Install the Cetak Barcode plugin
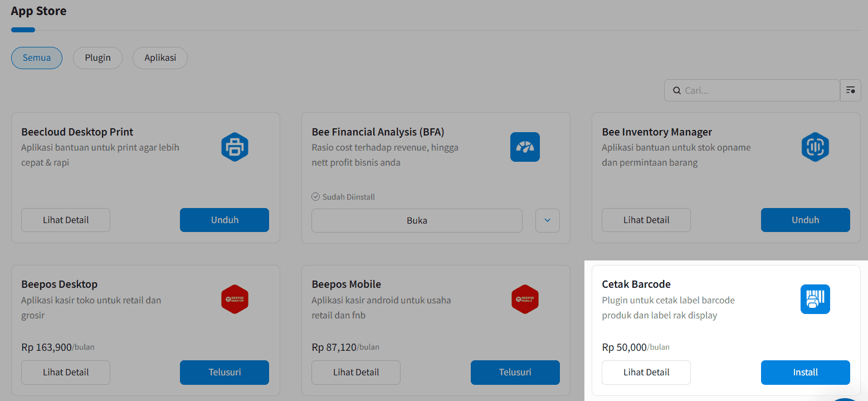 (805, 372)
